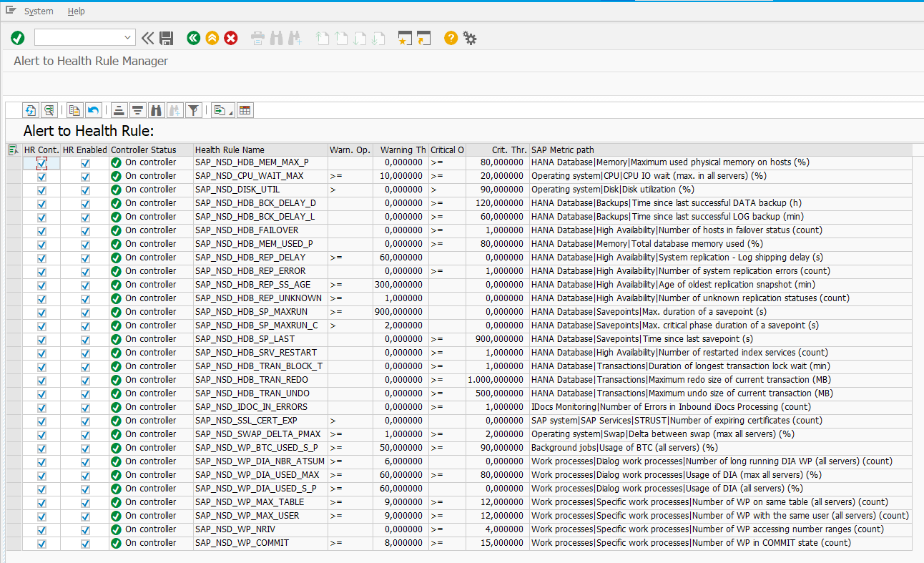This screenshot has height=563, width=924.
Task: Select the SAP_NSD_SWAP_DELTA_PMAX rule name cell
Action: pyautogui.click(x=261, y=435)
